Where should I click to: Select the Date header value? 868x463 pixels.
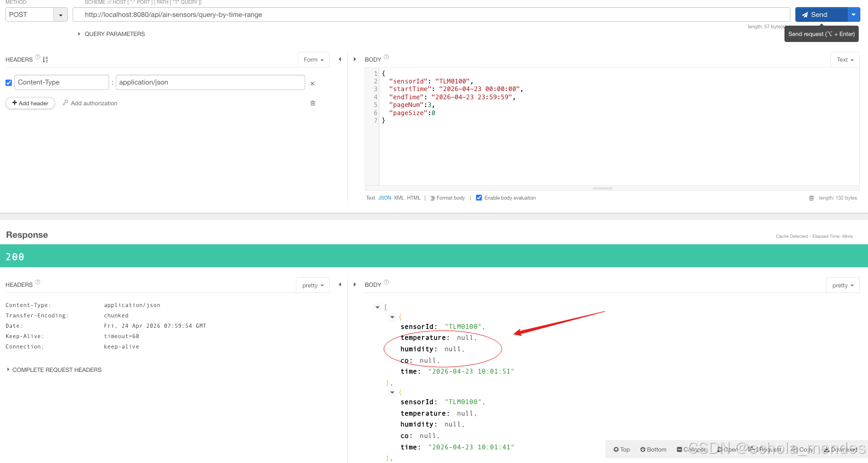(155, 326)
